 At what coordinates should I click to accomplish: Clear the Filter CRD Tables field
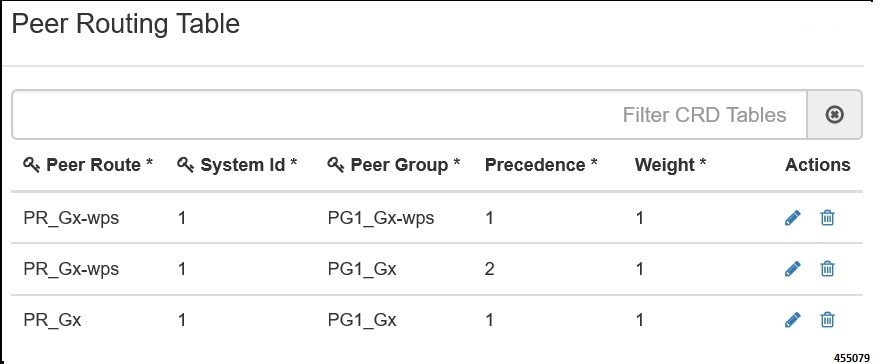point(834,115)
